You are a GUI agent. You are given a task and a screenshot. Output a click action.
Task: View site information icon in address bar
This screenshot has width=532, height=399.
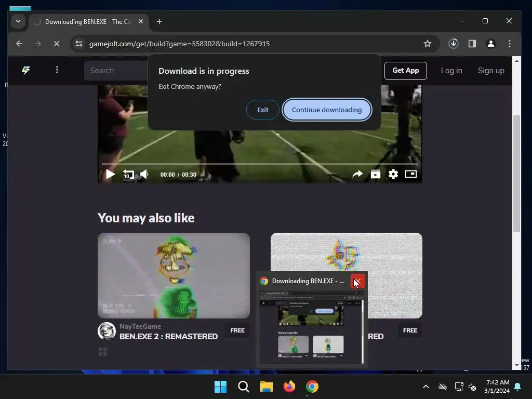pos(79,44)
